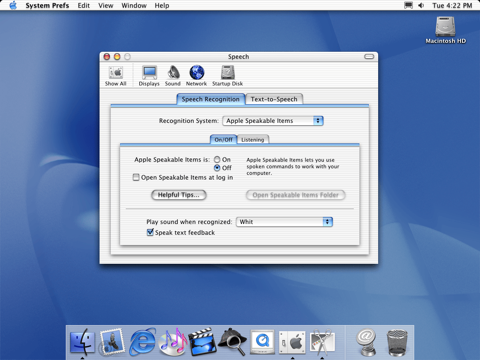This screenshot has height=360, width=480.
Task: Uncheck Speak text feedback
Action: [150, 232]
